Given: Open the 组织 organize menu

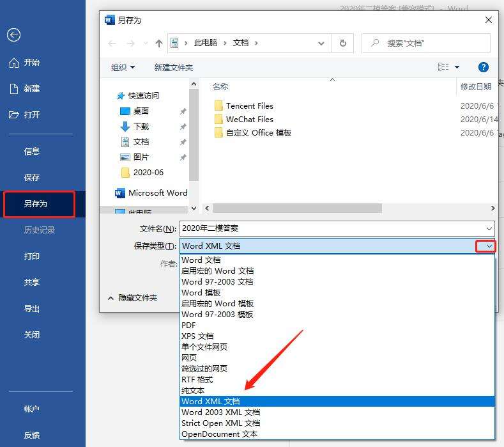Looking at the screenshot, I should (x=123, y=68).
